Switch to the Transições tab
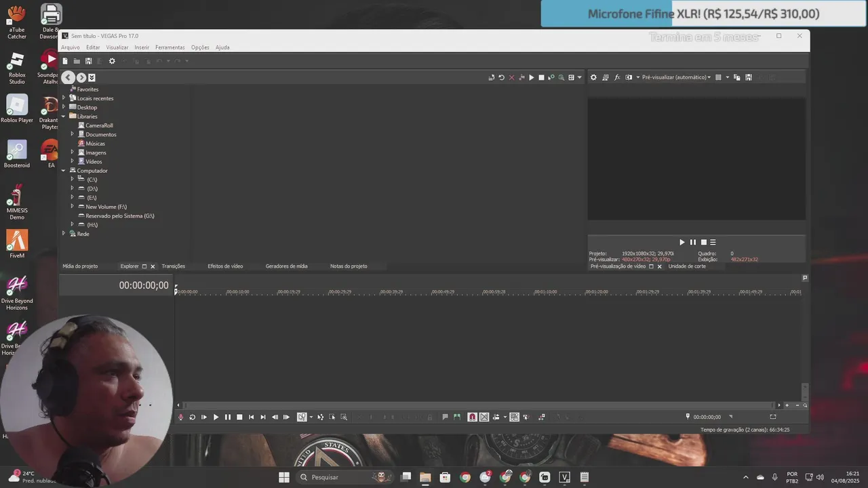 174,266
